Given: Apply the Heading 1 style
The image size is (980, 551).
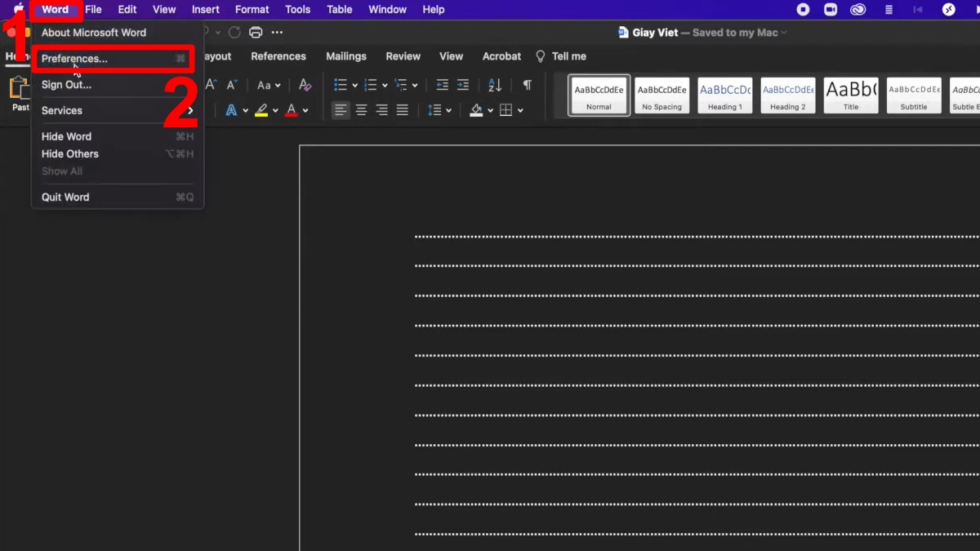Looking at the screenshot, I should click(x=724, y=96).
